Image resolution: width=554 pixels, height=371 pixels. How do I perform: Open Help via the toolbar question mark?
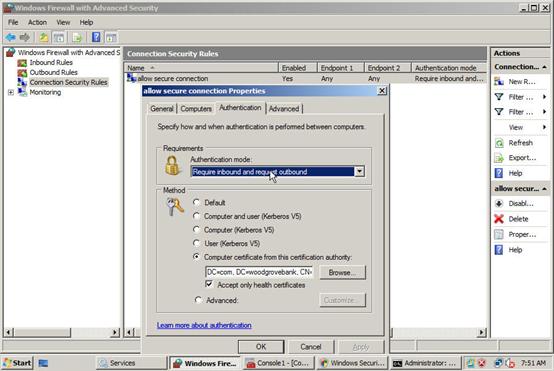[96, 37]
